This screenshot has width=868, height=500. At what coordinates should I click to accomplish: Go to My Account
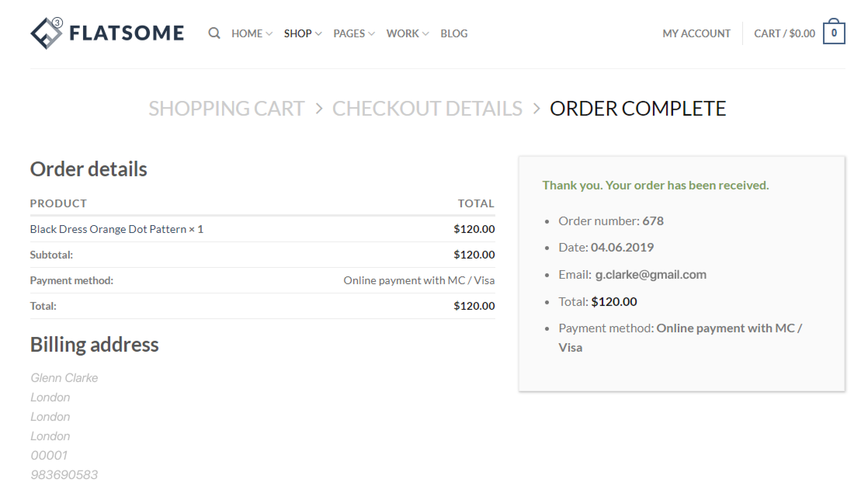696,34
